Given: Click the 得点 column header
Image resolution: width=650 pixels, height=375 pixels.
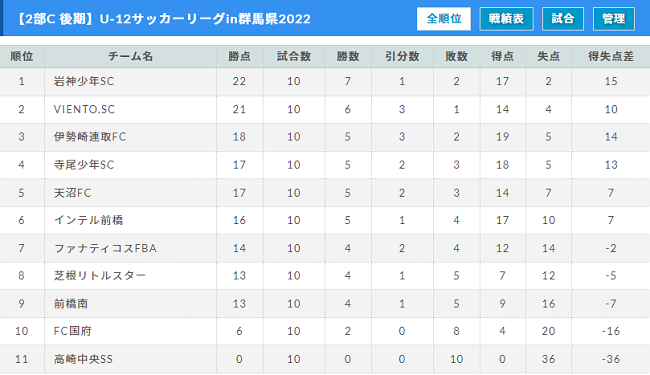Looking at the screenshot, I should (x=502, y=56).
